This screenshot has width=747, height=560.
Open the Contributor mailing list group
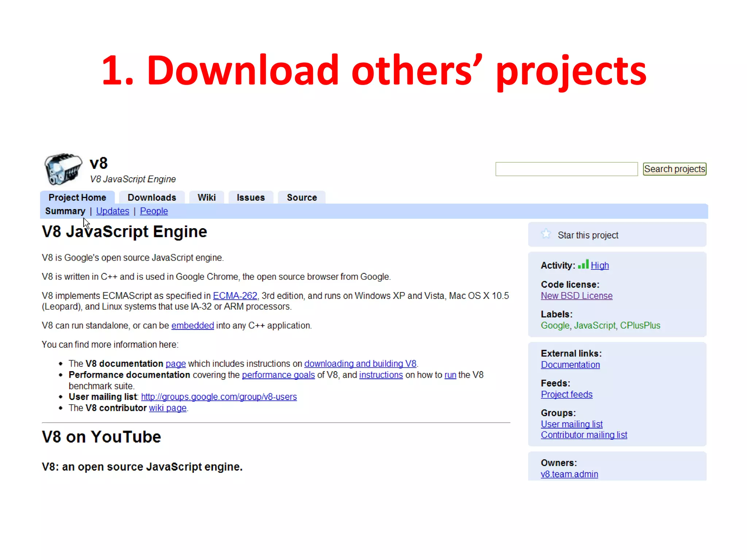point(584,435)
